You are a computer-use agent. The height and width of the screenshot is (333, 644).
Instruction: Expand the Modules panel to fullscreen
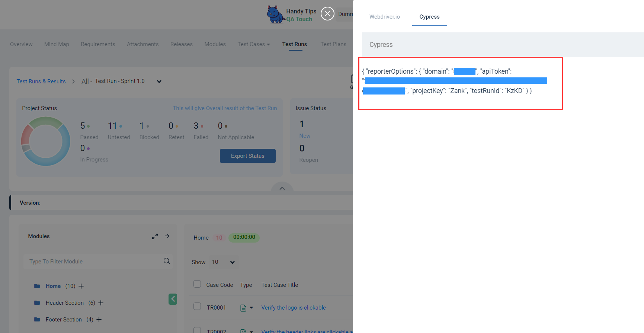coord(155,236)
